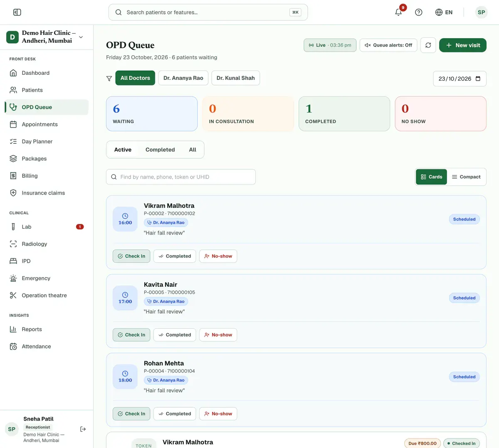Image resolution: width=499 pixels, height=448 pixels.
Task: Click the Waiting count card
Action: tap(152, 114)
